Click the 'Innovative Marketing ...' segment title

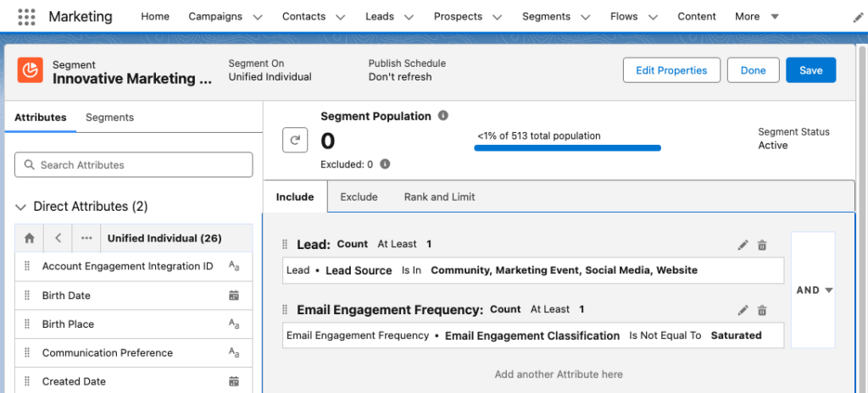[x=132, y=79]
